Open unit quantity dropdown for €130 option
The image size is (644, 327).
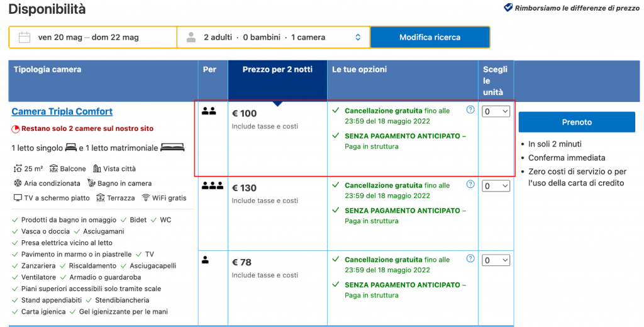click(496, 186)
